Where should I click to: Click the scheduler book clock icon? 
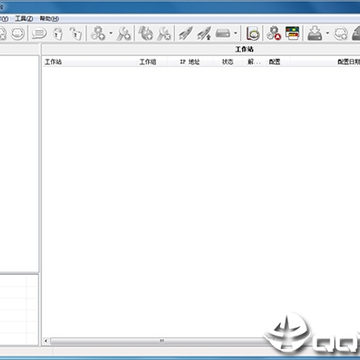tap(253, 33)
